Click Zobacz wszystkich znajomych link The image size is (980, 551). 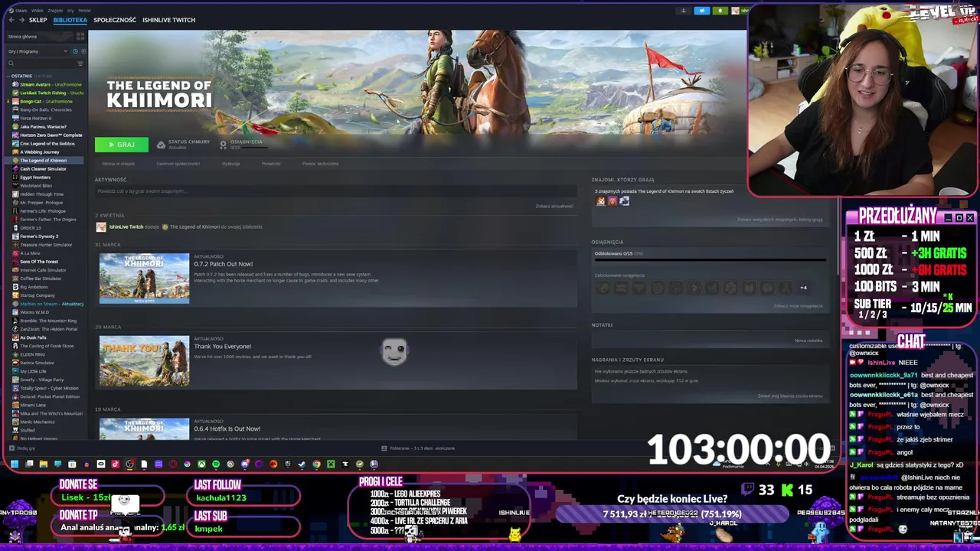click(779, 220)
